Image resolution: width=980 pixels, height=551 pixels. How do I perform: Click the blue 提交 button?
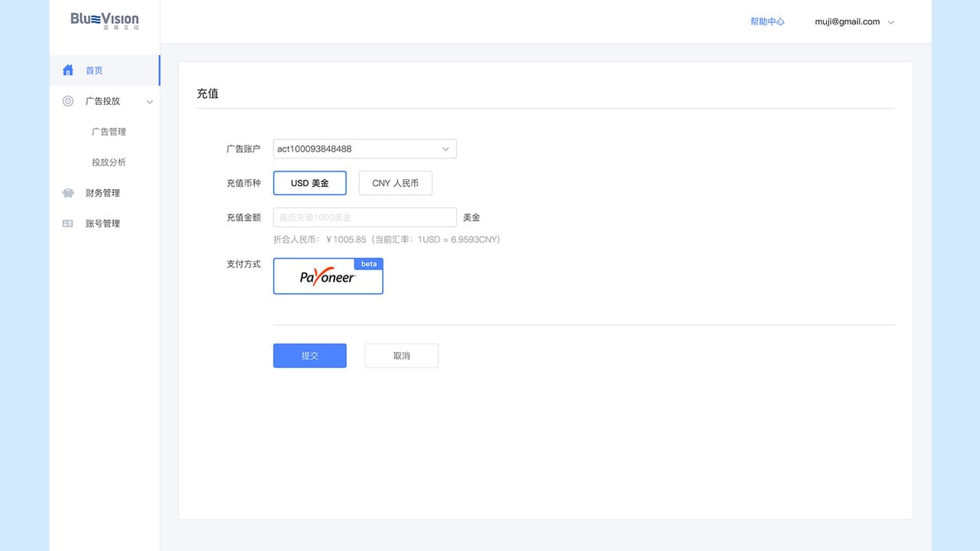(310, 356)
